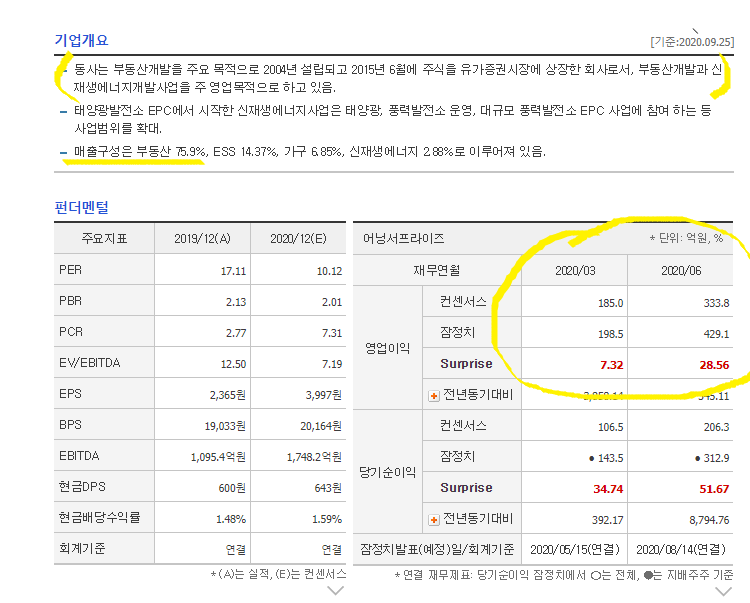Expand the chevron below the 어닝서프라이즈 table
750x603 pixels.
[721, 591]
